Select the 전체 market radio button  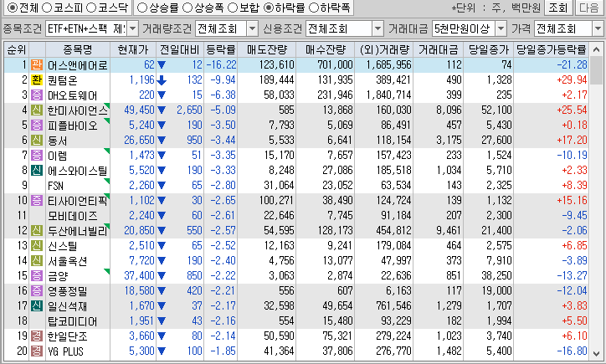point(13,8)
